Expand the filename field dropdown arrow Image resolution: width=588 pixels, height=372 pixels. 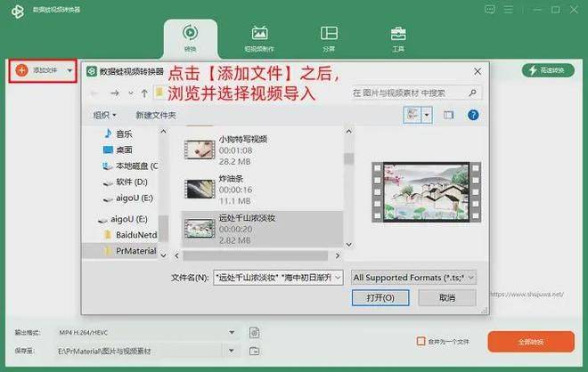pos(338,278)
